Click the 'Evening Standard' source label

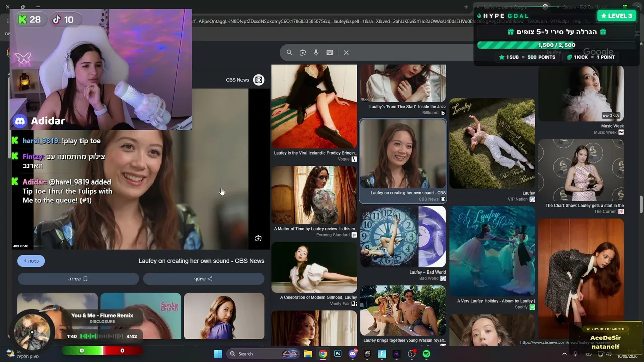333,235
